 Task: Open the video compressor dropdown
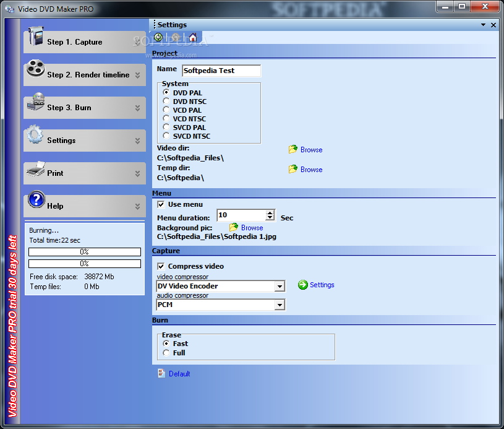(280, 286)
